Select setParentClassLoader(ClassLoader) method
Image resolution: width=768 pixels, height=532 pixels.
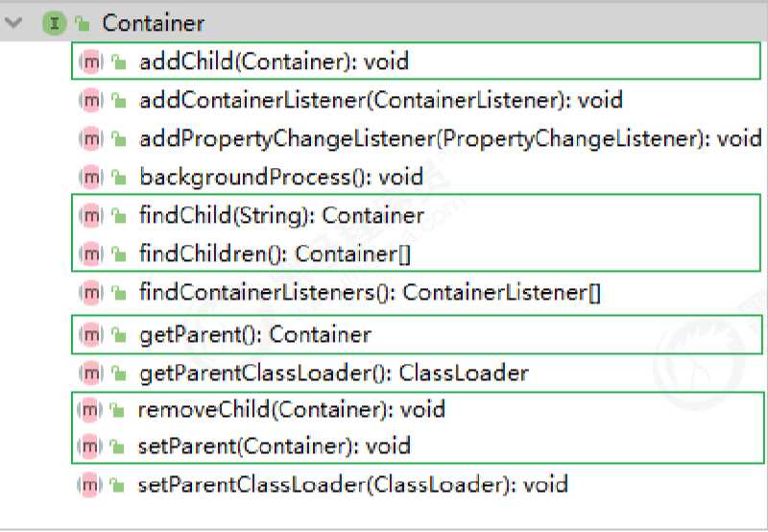click(x=352, y=485)
